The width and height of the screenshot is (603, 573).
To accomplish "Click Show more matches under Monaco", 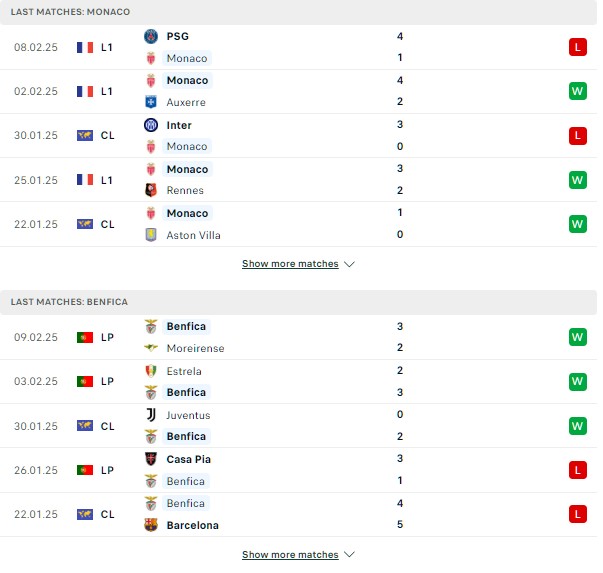I will pyautogui.click(x=290, y=264).
